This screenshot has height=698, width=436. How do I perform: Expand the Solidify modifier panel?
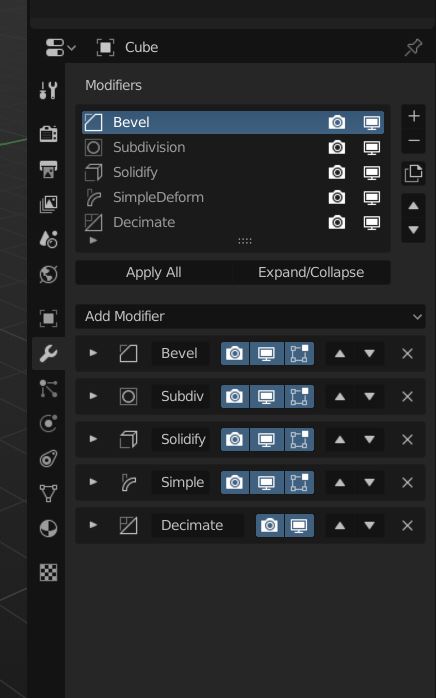[93, 439]
